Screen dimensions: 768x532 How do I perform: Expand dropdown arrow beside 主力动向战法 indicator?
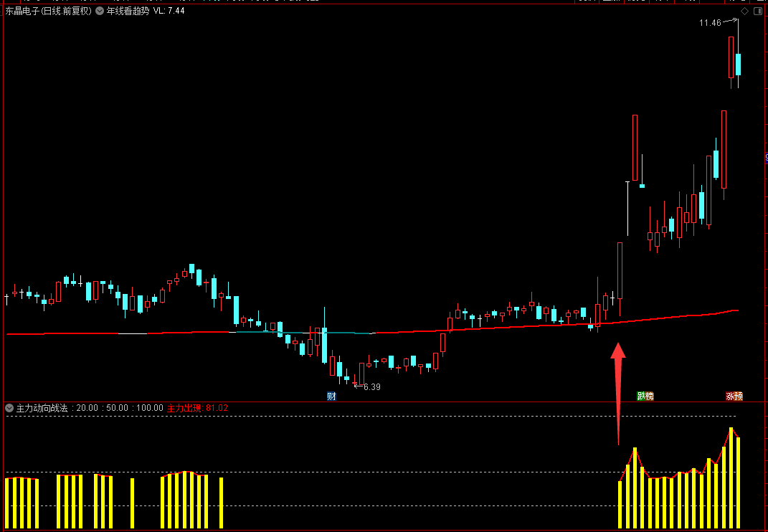tap(9, 407)
